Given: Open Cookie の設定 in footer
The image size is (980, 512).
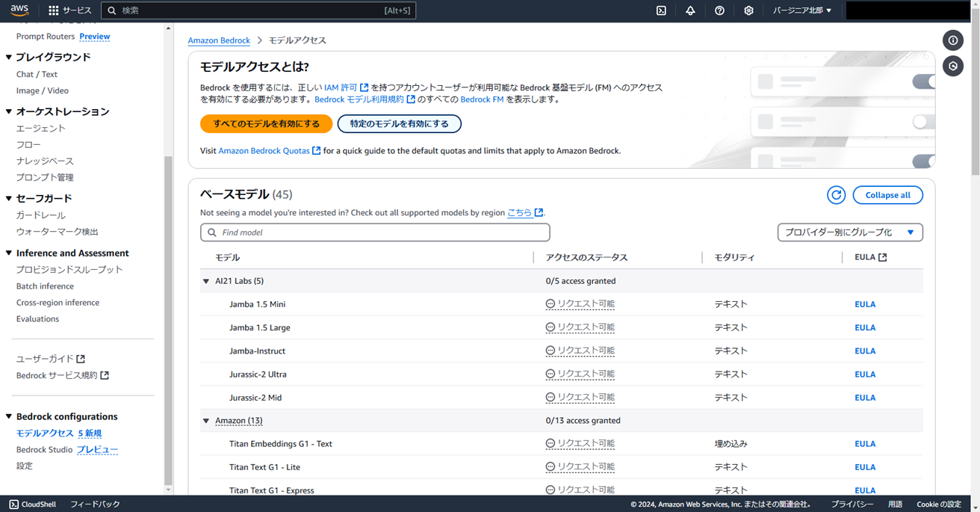Looking at the screenshot, I should (x=939, y=505).
